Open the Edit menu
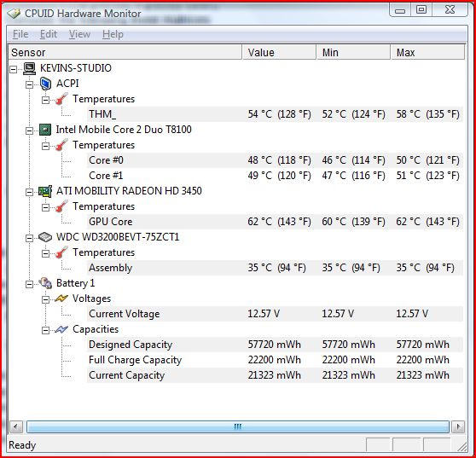The width and height of the screenshot is (476, 458). click(x=49, y=34)
